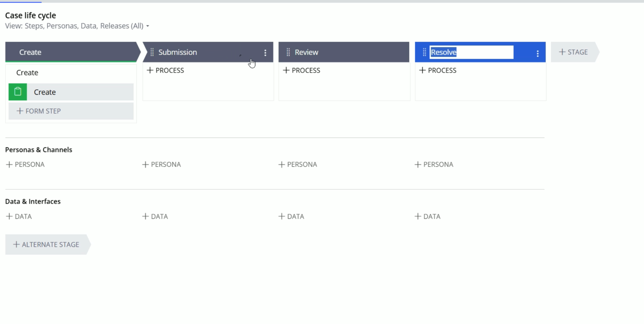
Task: Add a persona under the Review stage
Action: (x=298, y=164)
